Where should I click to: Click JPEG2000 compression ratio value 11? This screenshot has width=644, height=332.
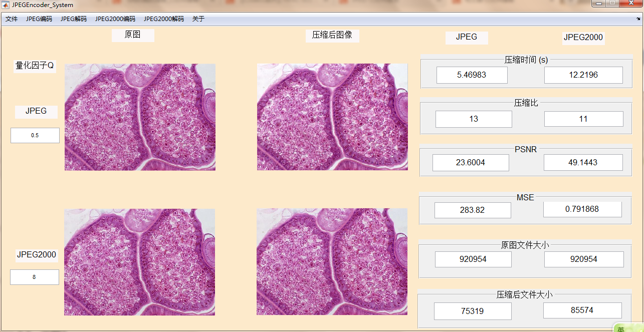pos(584,119)
